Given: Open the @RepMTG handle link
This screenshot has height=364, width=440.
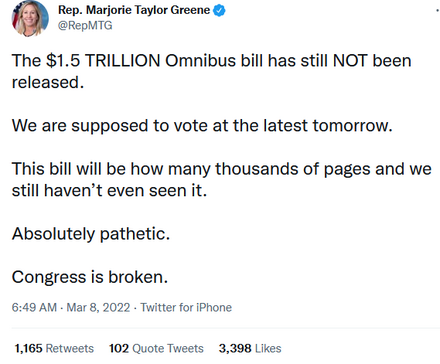Looking at the screenshot, I should pyautogui.click(x=85, y=26).
